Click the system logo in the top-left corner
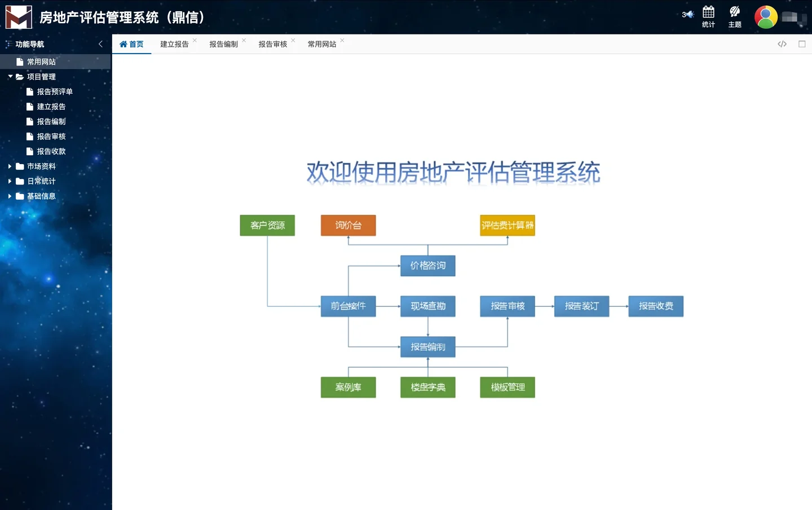 19,17
